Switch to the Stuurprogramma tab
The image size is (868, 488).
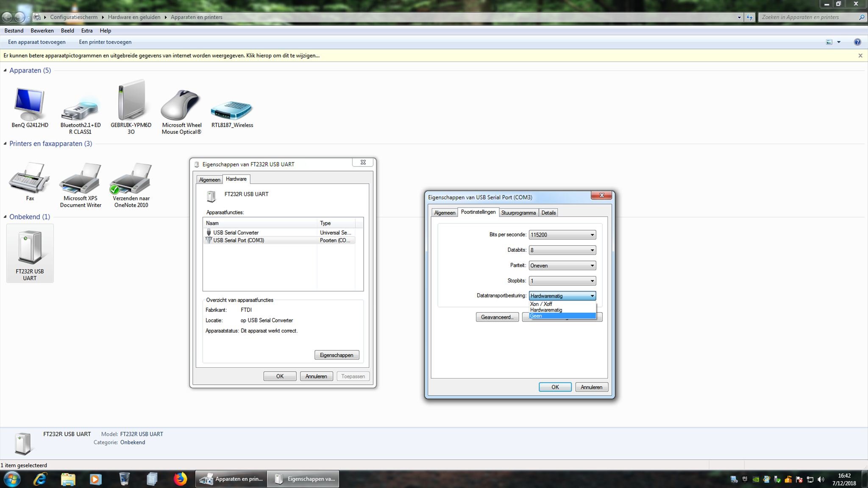518,213
